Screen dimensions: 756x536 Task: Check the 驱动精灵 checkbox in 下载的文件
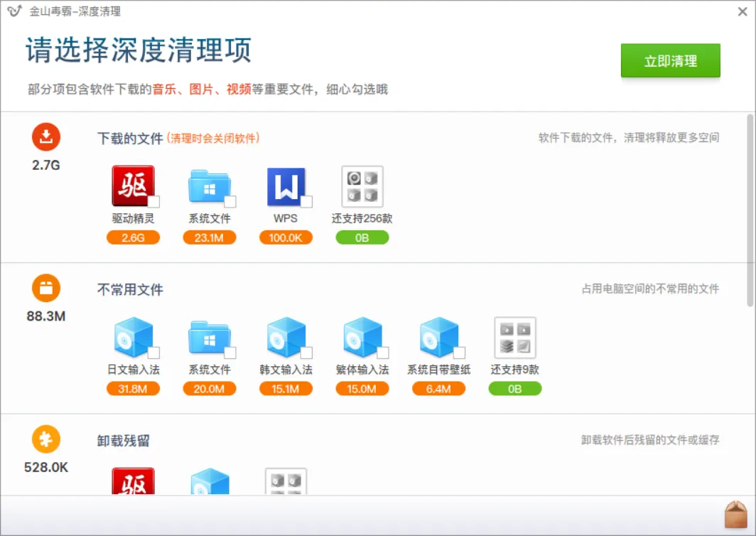click(x=153, y=202)
